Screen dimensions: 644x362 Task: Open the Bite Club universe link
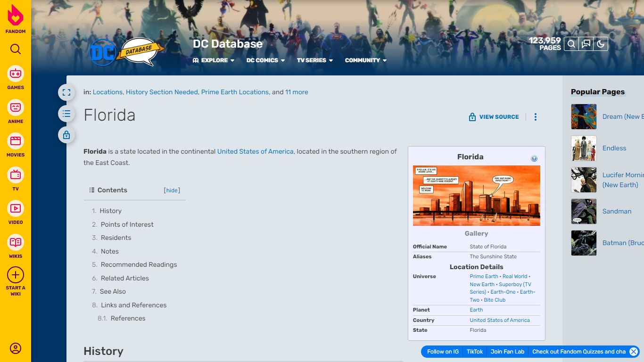click(495, 300)
